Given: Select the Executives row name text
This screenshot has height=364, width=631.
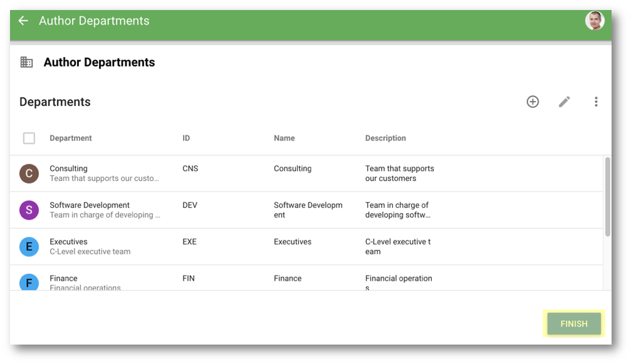Looking at the screenshot, I should (68, 242).
